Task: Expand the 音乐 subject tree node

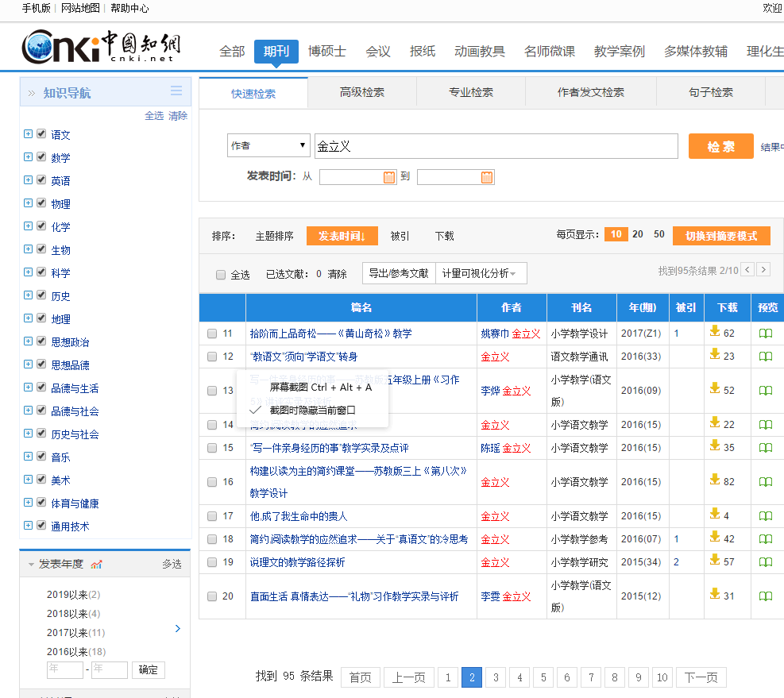Action: (x=29, y=456)
